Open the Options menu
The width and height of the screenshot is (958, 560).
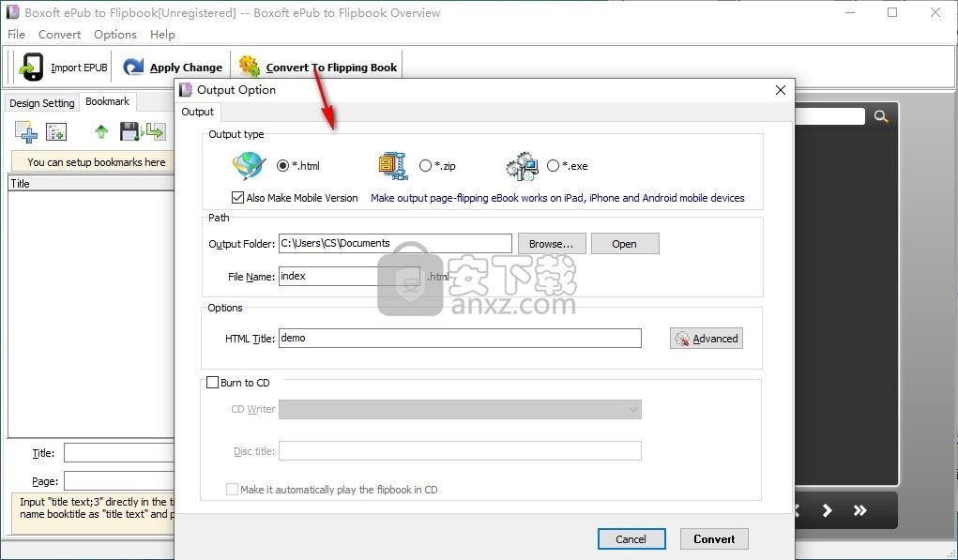pyautogui.click(x=114, y=34)
